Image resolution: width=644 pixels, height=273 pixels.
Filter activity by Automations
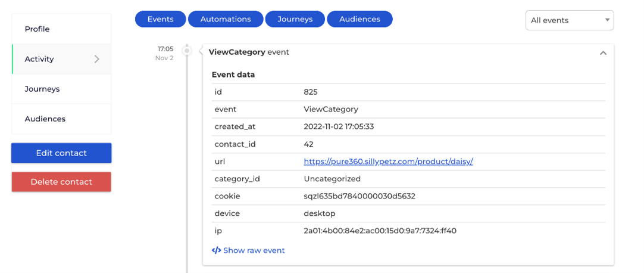(226, 19)
